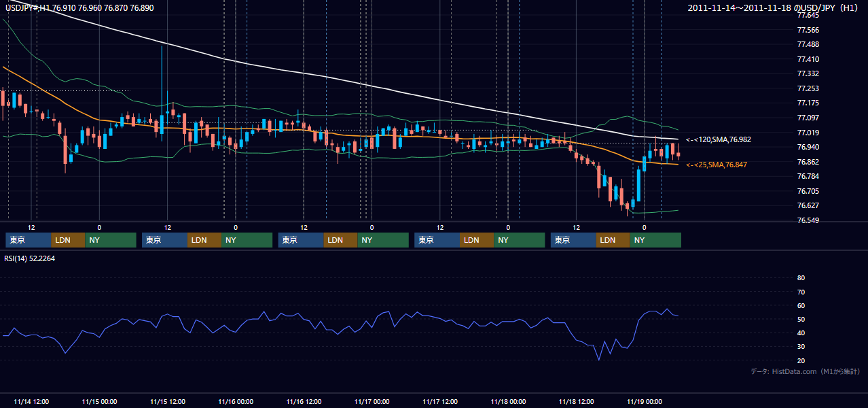The image size is (868, 408).
Task: Select the LDN session block for 11/15
Action: click(x=204, y=240)
